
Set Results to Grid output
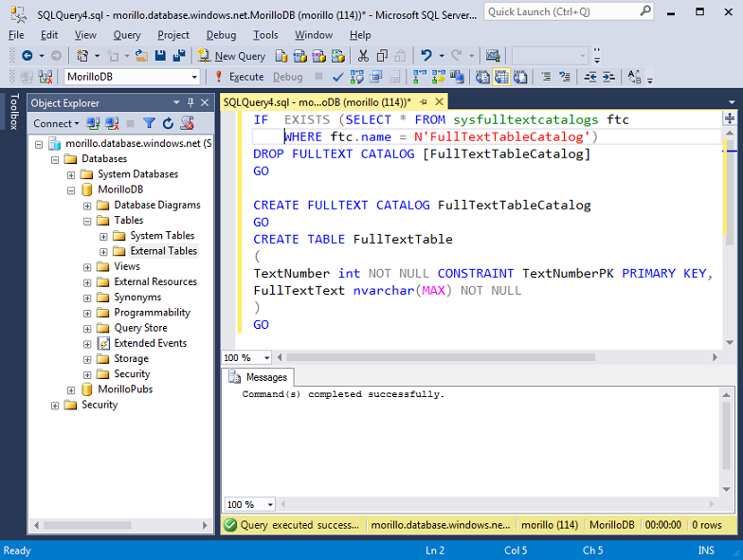pos(501,77)
